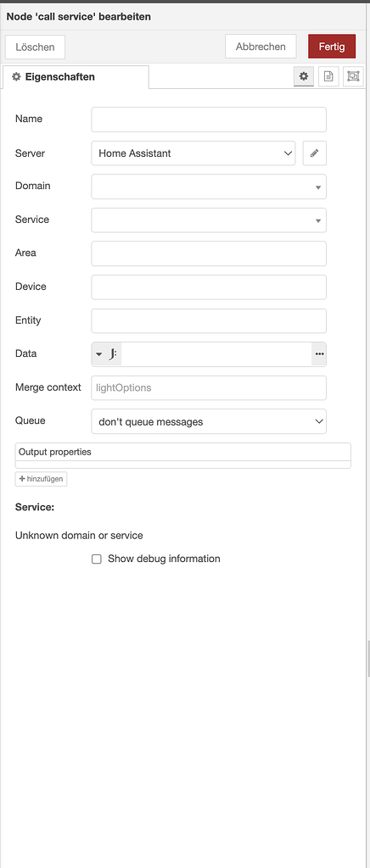Open node properties gear icon
The height and width of the screenshot is (868, 370).
[304, 77]
